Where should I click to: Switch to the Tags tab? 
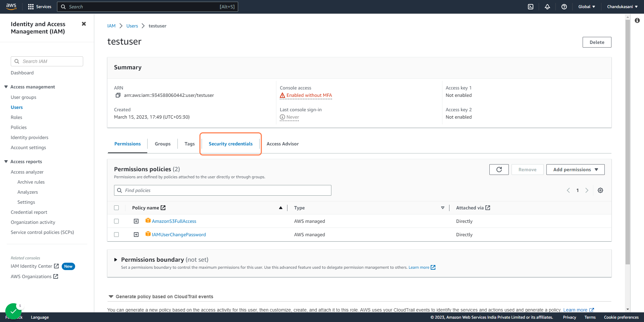[190, 144]
